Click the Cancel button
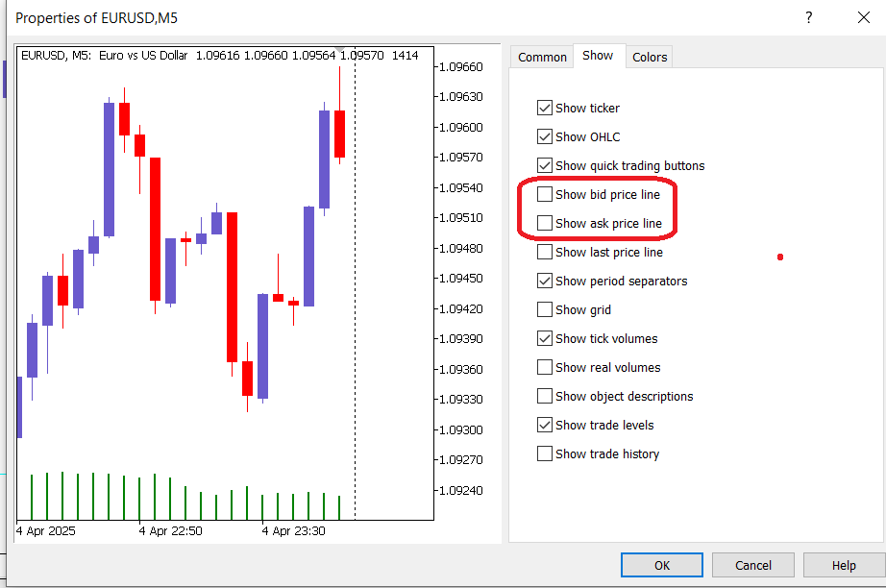Image resolution: width=886 pixels, height=588 pixels. tap(752, 565)
